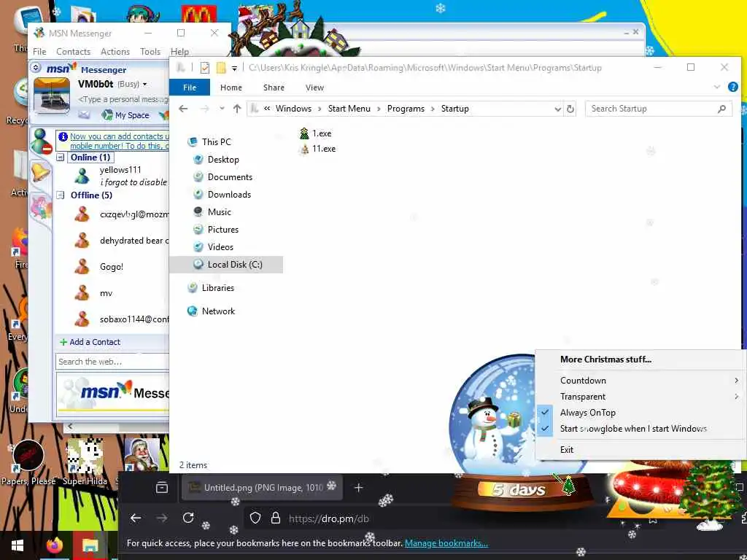The height and width of the screenshot is (560, 747).
Task: Select the 11.exe file
Action: click(317, 149)
